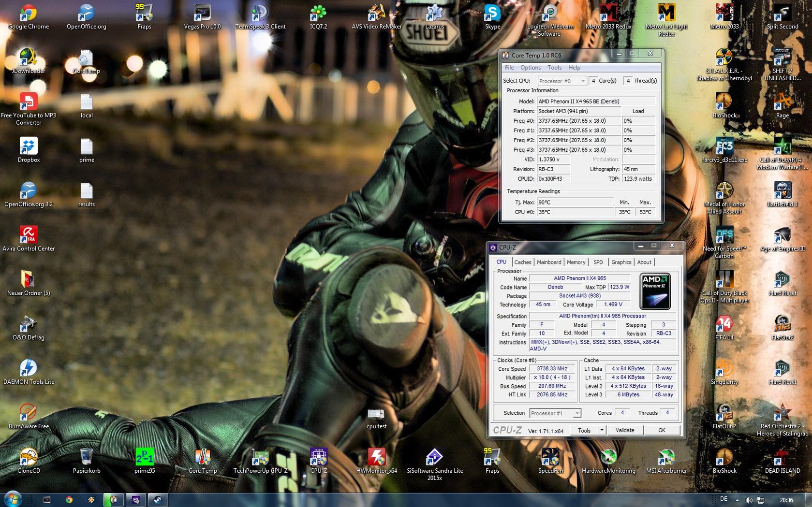The image size is (812, 507).
Task: Click the Core Temp Model field text
Action: coord(596,101)
